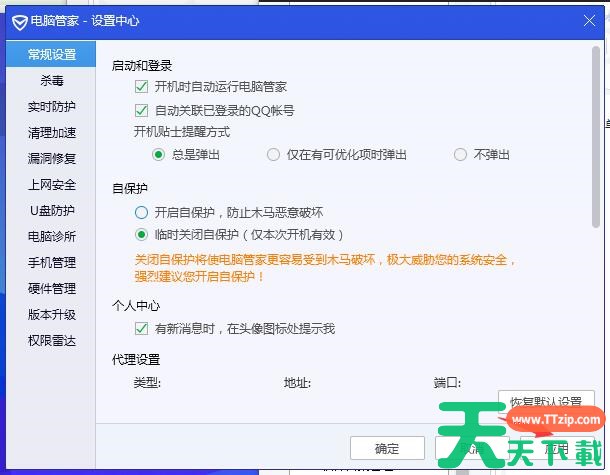Close the 设置中心 dialog

click(x=589, y=20)
